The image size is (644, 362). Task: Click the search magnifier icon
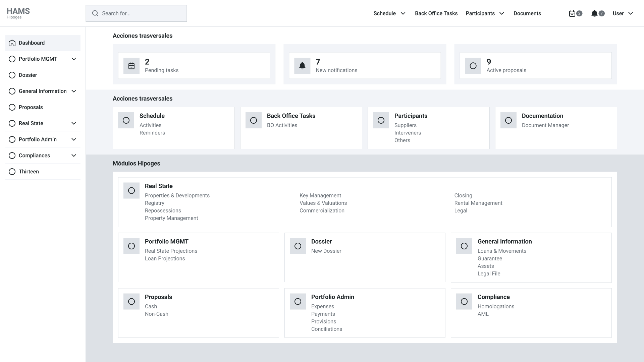(x=95, y=13)
